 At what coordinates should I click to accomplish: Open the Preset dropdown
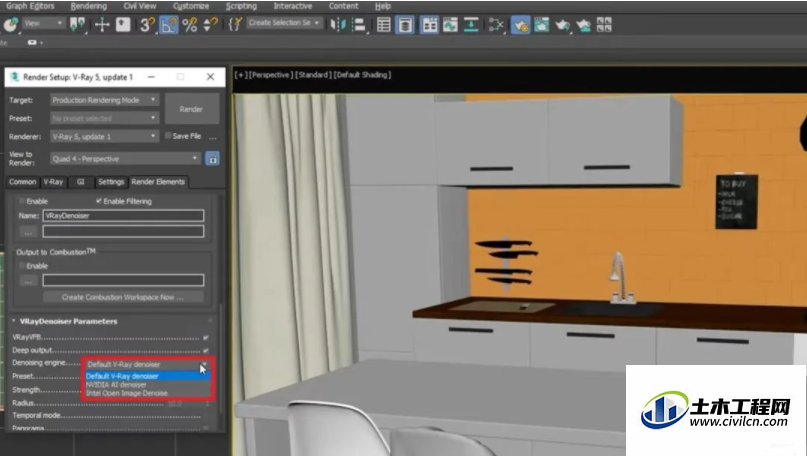[104, 118]
